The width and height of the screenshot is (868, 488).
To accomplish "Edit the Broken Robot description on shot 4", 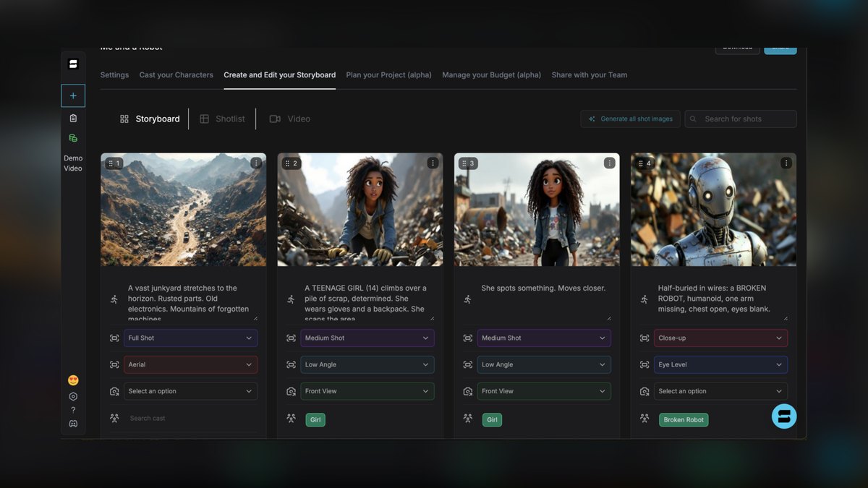I will [x=721, y=301].
